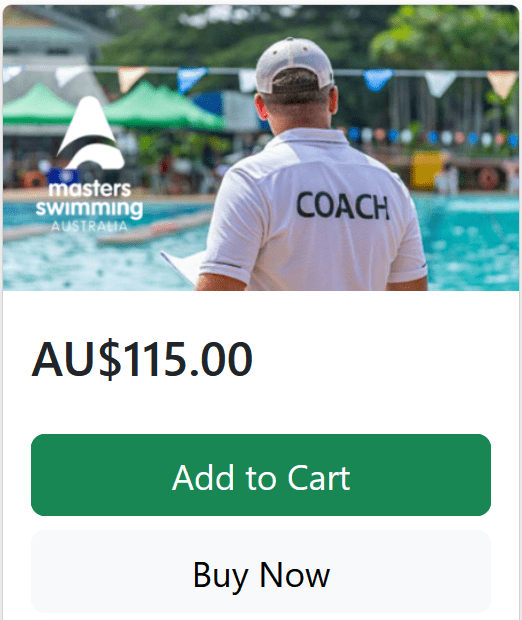Image resolution: width=522 pixels, height=620 pixels.
Task: Click the white space beside the price
Action: coord(380,359)
